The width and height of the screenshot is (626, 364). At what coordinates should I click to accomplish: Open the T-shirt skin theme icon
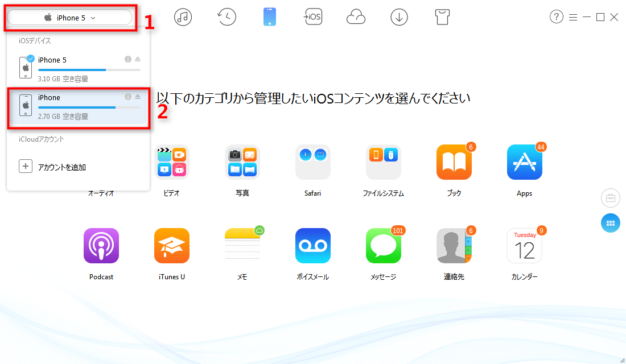[x=442, y=17]
